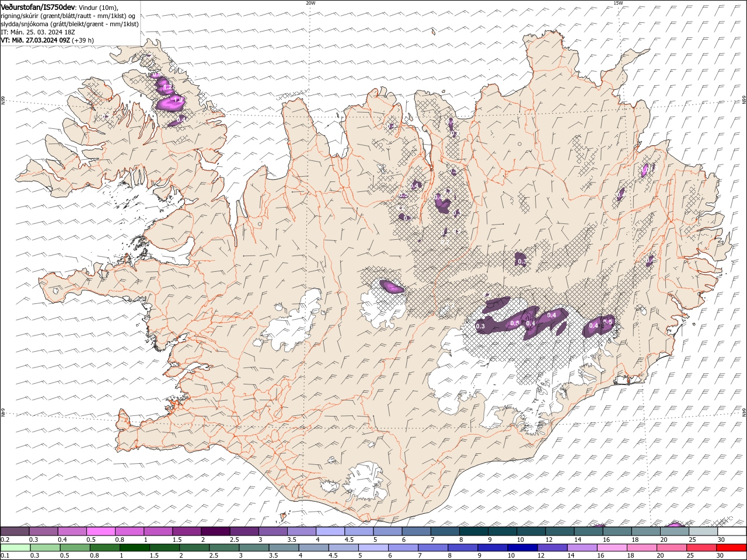Select the light pink 16 swatch in lower legend
Image resolution: width=747 pixels, height=560 pixels.
(612, 548)
